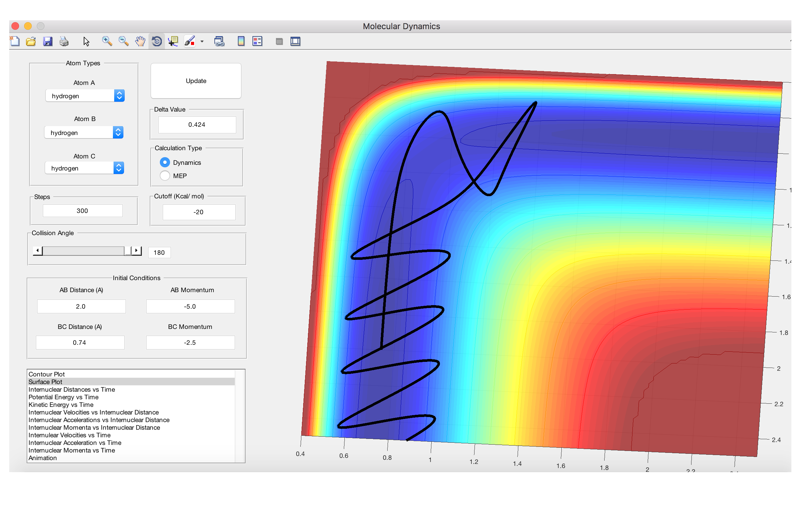Select the Data Cursor tool
This screenshot has height=507, width=812.
[x=173, y=41]
